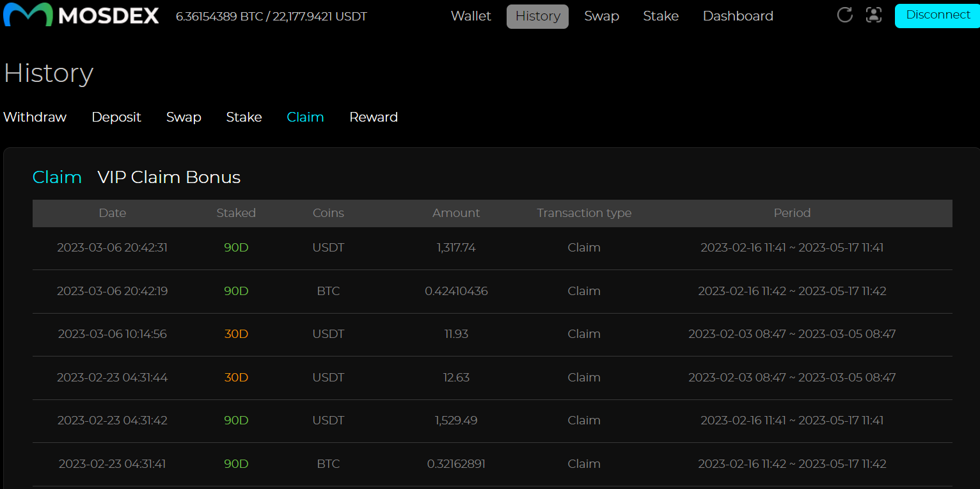Click the MOSDEX logo
This screenshot has height=489, width=980.
click(81, 15)
